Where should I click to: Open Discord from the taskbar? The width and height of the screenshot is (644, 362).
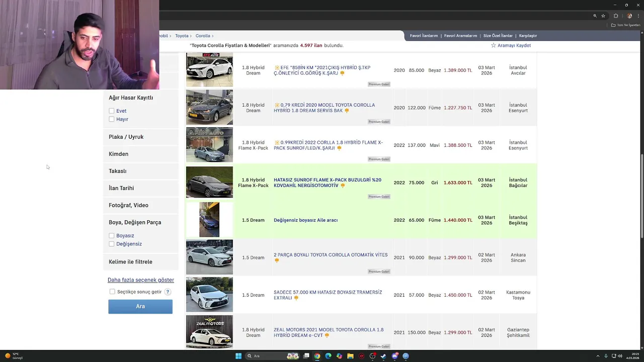click(394, 356)
